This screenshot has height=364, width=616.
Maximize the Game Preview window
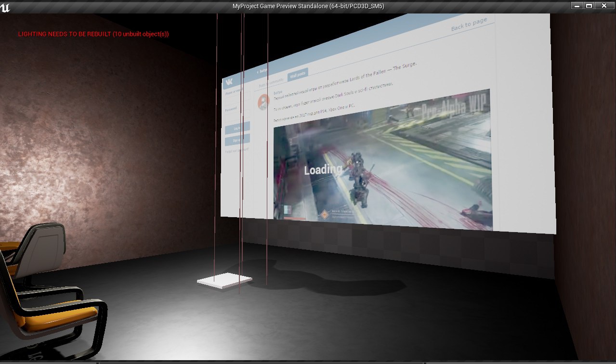tap(589, 6)
